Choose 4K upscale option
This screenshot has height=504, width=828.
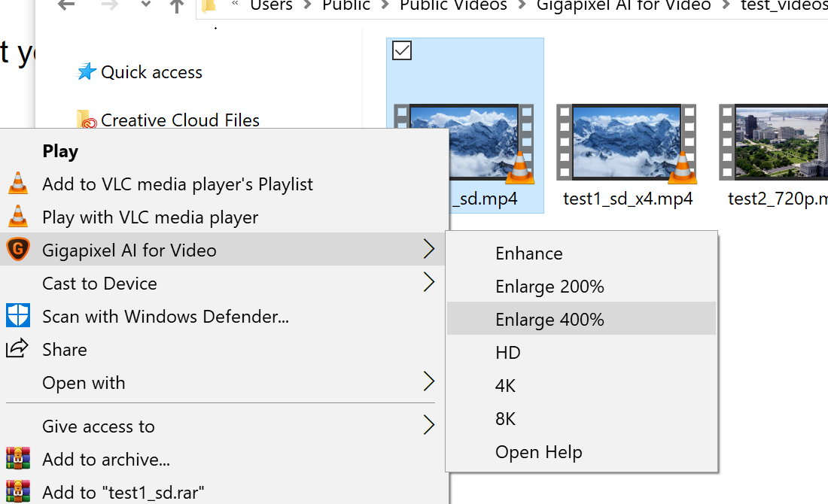pyautogui.click(x=581, y=386)
